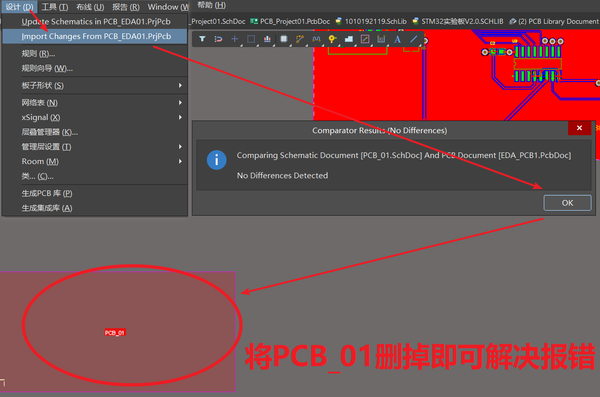600x397 pixels.
Task: Close the Comparator Results dialog
Action: click(579, 128)
